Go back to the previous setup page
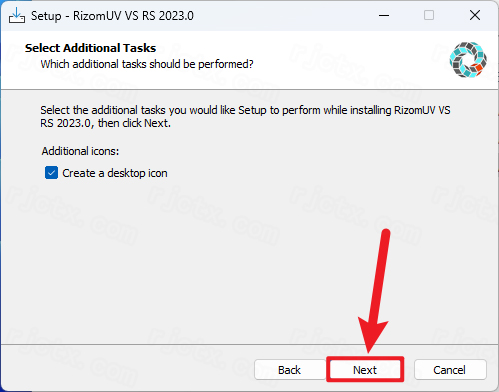The image size is (499, 392). tap(289, 369)
